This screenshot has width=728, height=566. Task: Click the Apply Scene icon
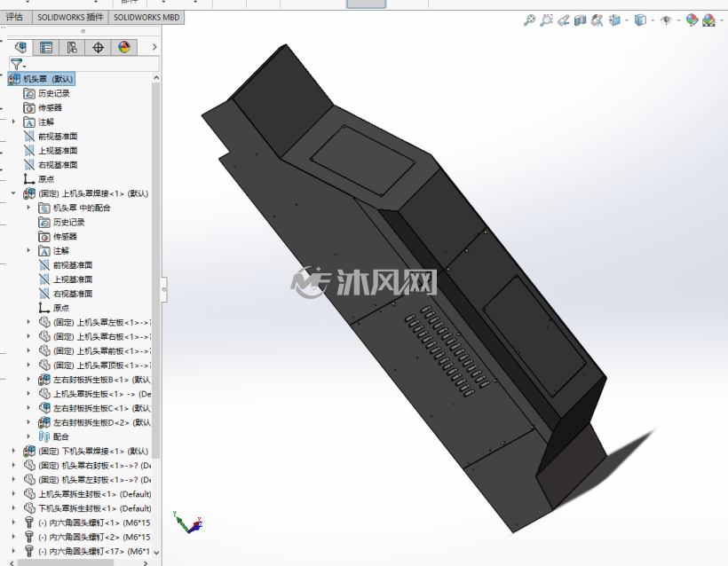pyautogui.click(x=709, y=20)
